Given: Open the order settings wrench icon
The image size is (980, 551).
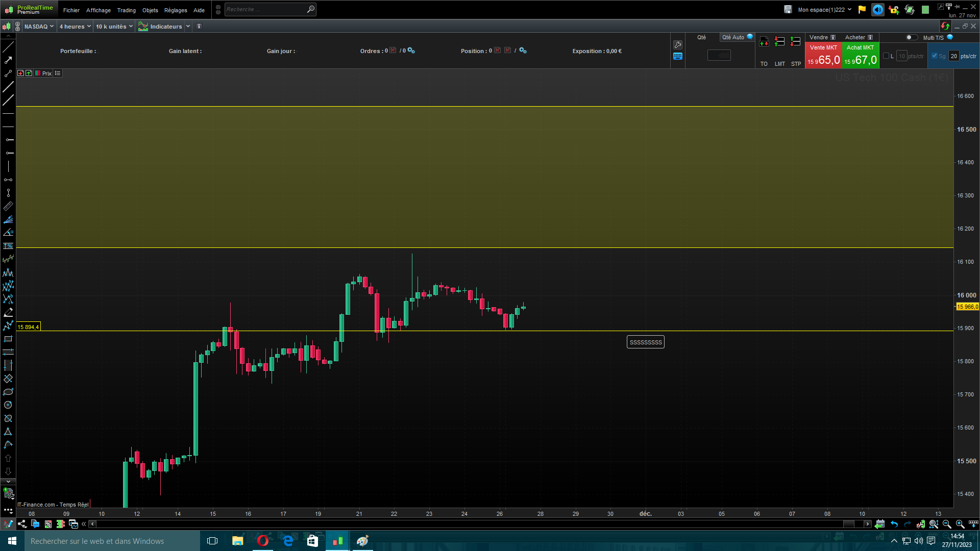Looking at the screenshot, I should pyautogui.click(x=678, y=45).
